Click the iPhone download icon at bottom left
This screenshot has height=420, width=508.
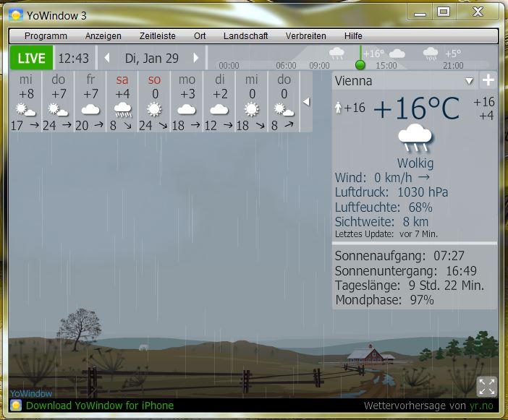point(16,406)
